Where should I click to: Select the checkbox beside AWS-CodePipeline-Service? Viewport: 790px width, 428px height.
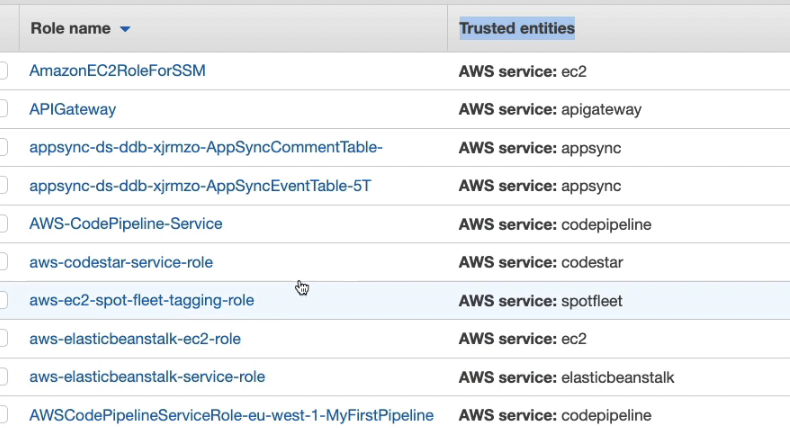[x=3, y=224]
